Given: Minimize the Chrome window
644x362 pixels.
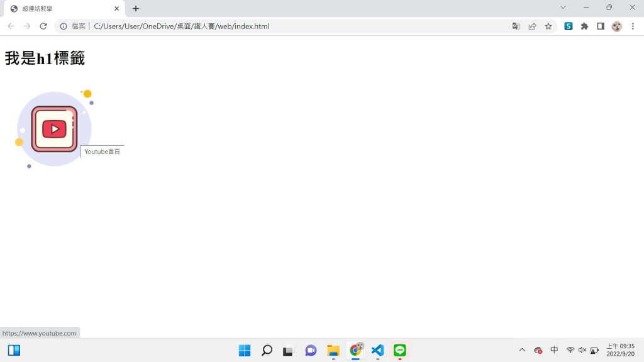Looking at the screenshot, I should click(586, 8).
